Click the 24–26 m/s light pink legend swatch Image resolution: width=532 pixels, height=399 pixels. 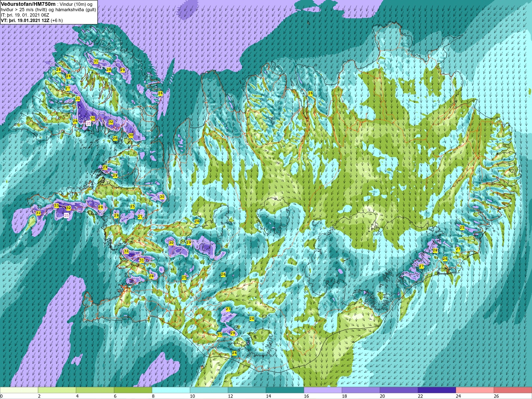475,390
